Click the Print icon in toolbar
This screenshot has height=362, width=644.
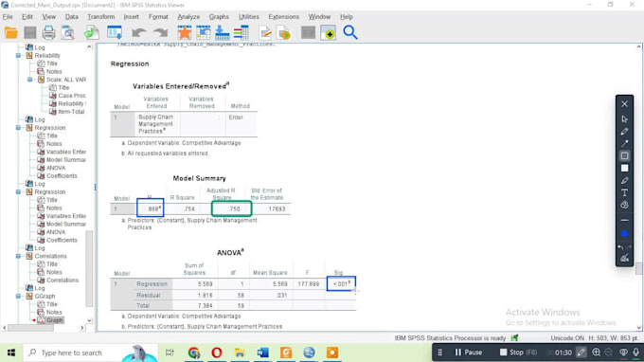48,32
